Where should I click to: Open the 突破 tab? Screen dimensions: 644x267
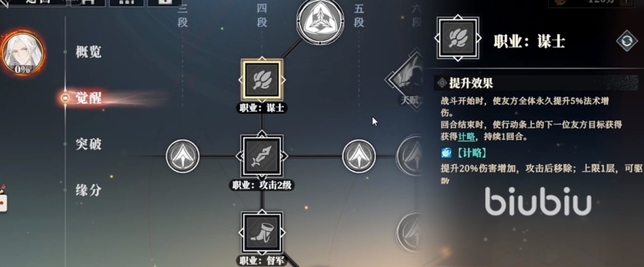click(89, 144)
